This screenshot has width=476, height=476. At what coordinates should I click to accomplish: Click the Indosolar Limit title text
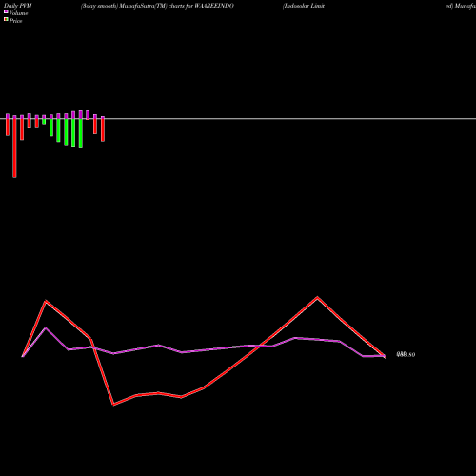pyautogui.click(x=304, y=6)
